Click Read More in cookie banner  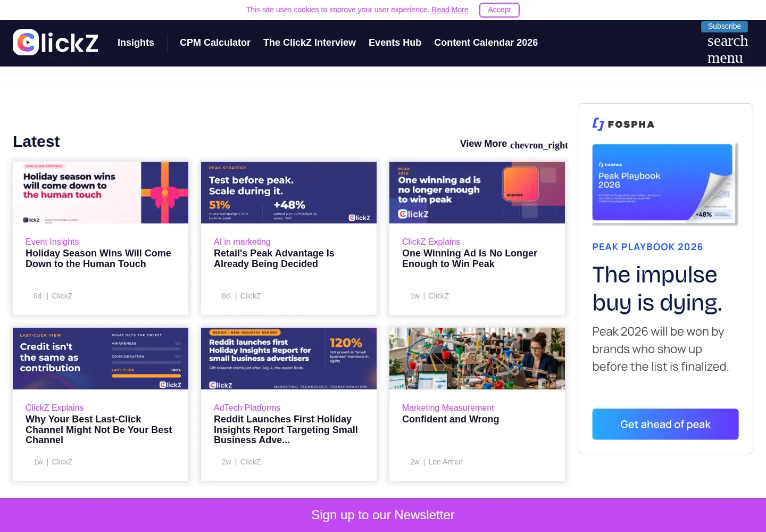click(449, 10)
